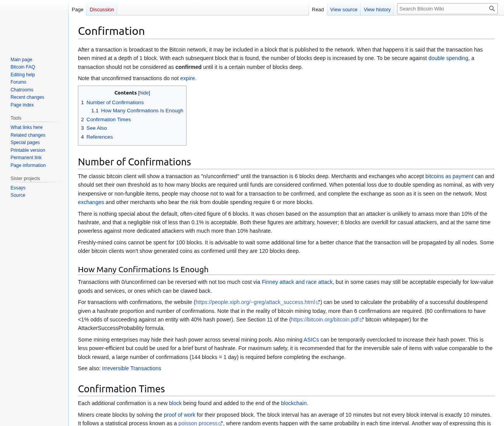Hide the Contents table

point(144,93)
